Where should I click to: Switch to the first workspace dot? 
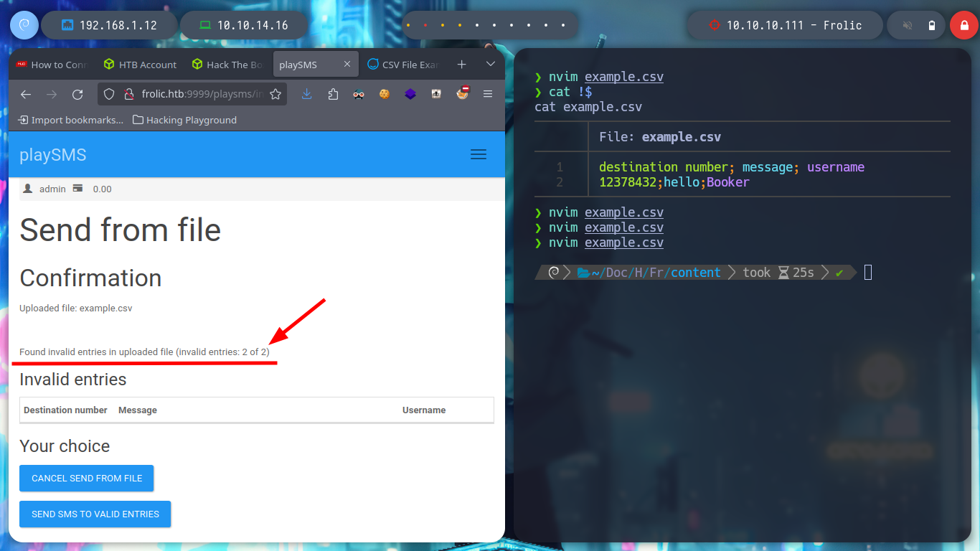coord(408,25)
